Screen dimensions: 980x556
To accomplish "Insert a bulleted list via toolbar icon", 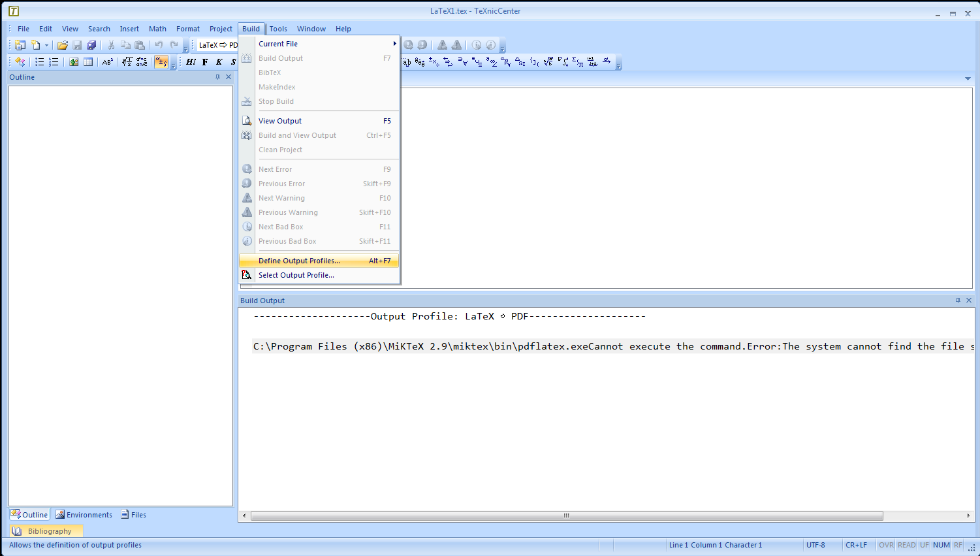I will (39, 62).
